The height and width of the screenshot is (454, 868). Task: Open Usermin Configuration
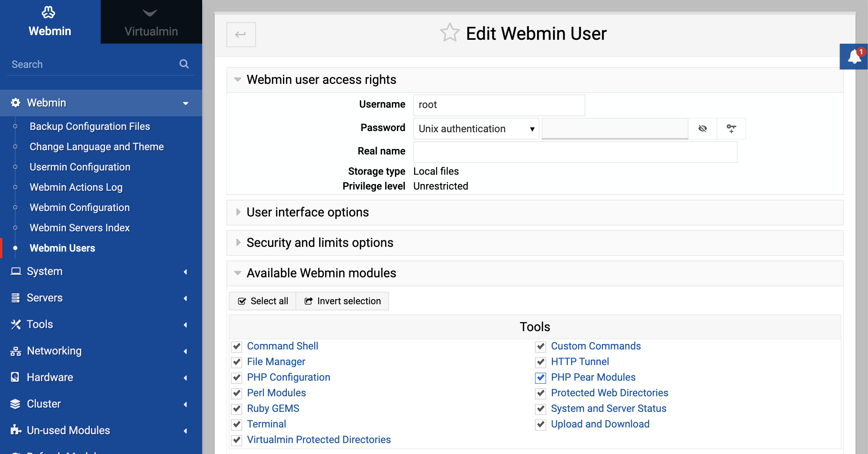tap(80, 167)
